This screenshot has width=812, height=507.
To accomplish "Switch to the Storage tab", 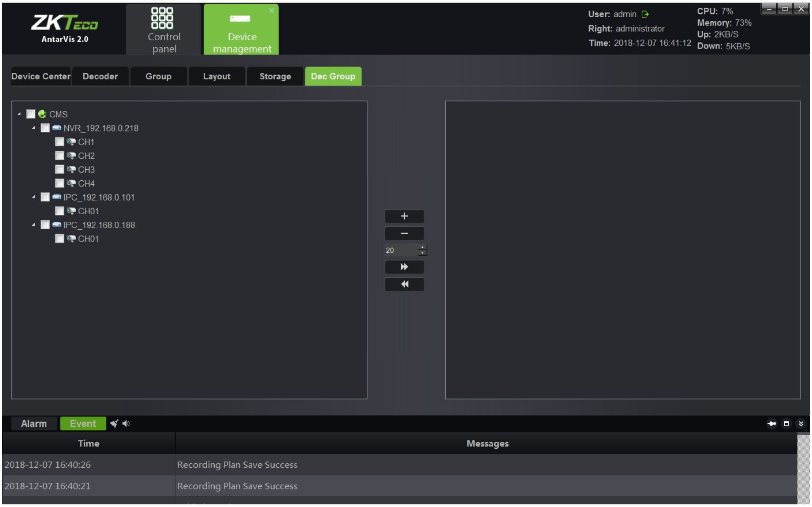I will pyautogui.click(x=275, y=76).
